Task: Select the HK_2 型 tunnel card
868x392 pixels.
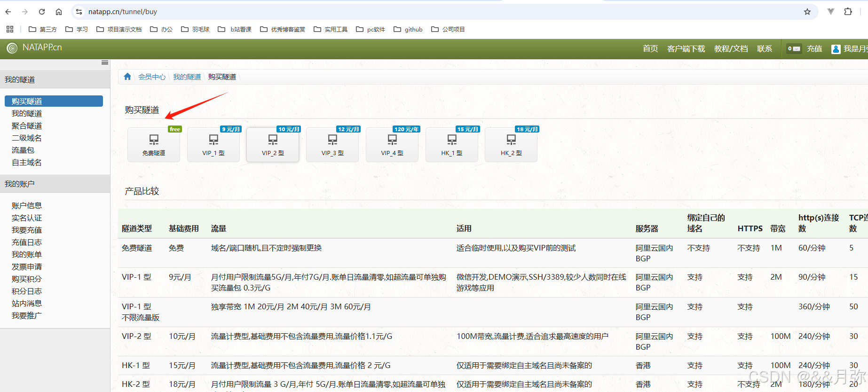Action: tap(511, 145)
